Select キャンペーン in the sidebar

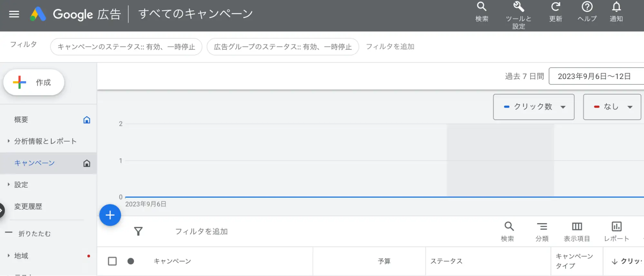pos(34,163)
